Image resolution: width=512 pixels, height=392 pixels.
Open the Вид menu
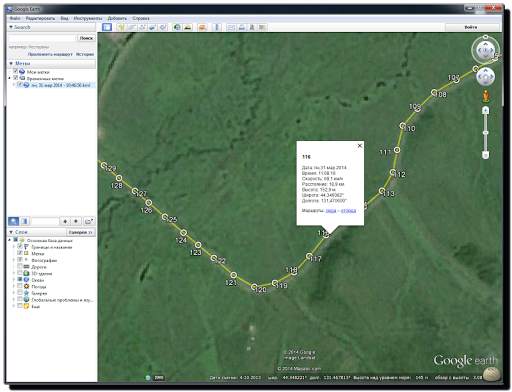tap(64, 18)
